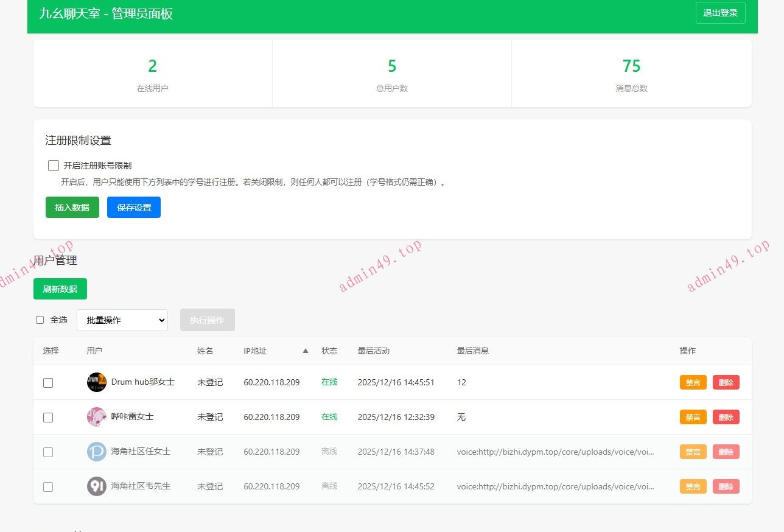Select the checkbox for 海角社区韦先生

click(47, 486)
